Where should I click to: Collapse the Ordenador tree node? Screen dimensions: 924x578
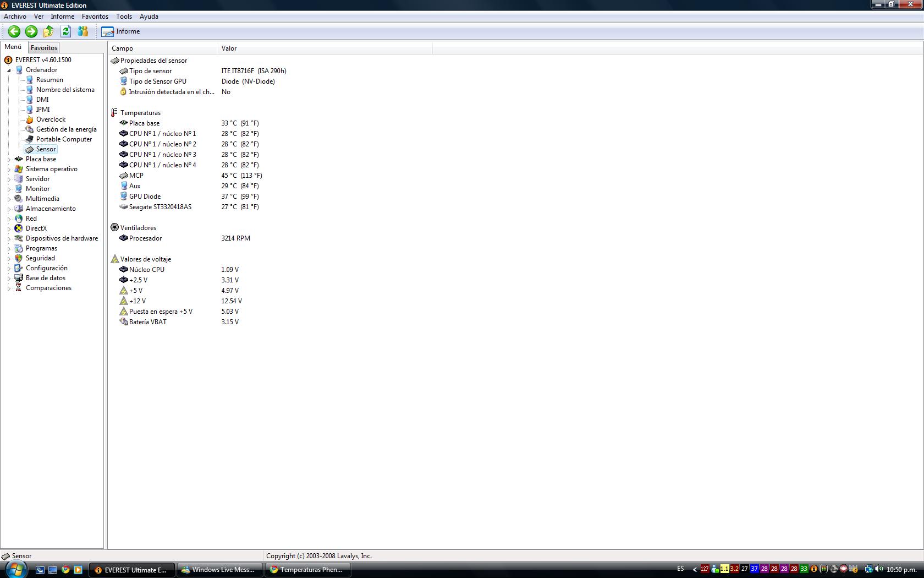(9, 70)
